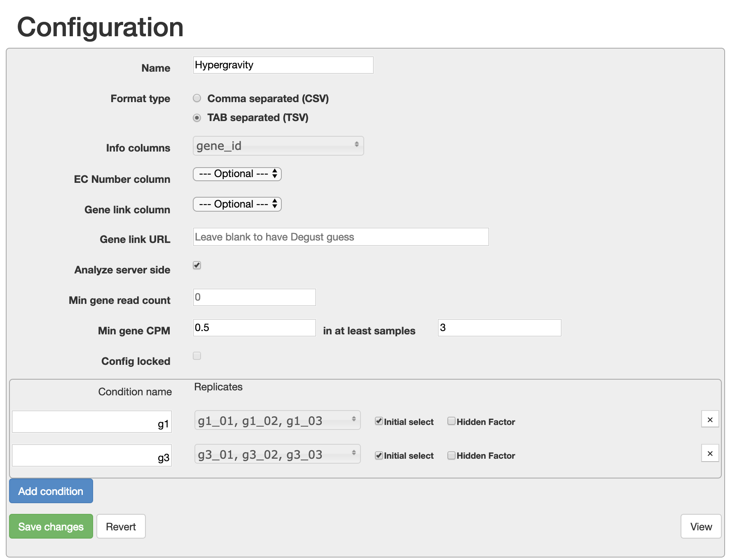The image size is (730, 560).
Task: Click the Name field containing Hypergravity
Action: point(283,65)
